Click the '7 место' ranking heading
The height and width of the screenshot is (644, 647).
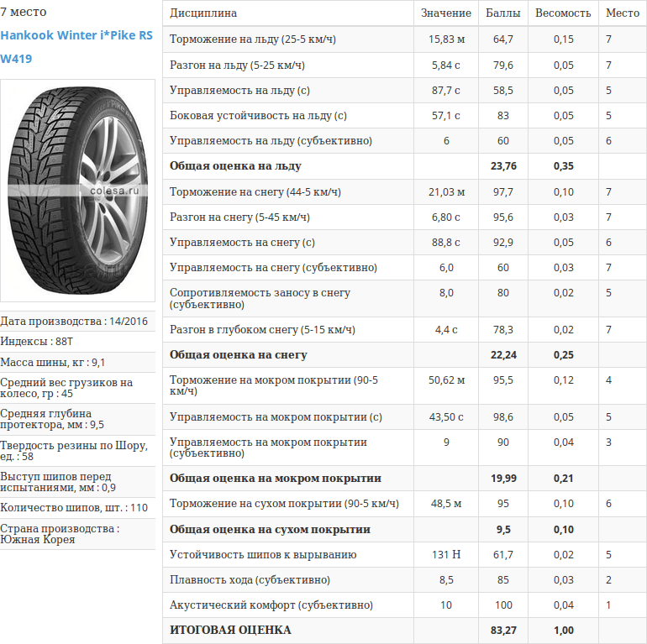coord(24,12)
